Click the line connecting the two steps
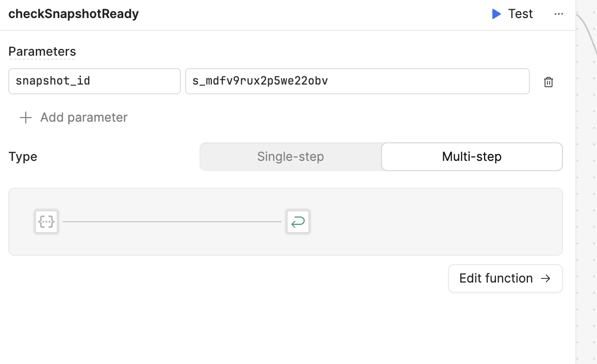Screen dimensions: 597x364 [172, 222]
